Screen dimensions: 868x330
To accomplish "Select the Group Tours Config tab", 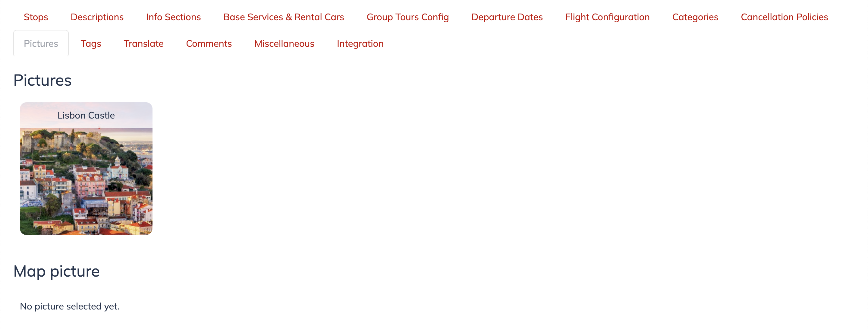I will tap(407, 17).
